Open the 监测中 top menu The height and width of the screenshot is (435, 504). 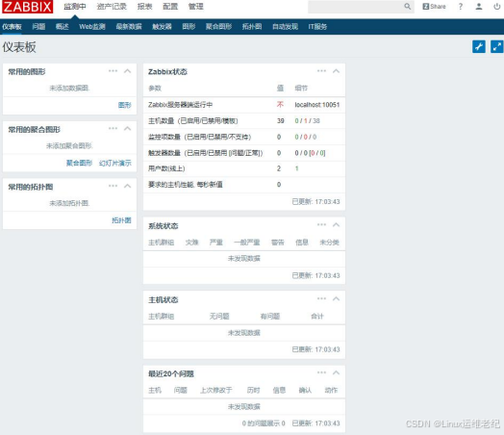[x=75, y=7]
